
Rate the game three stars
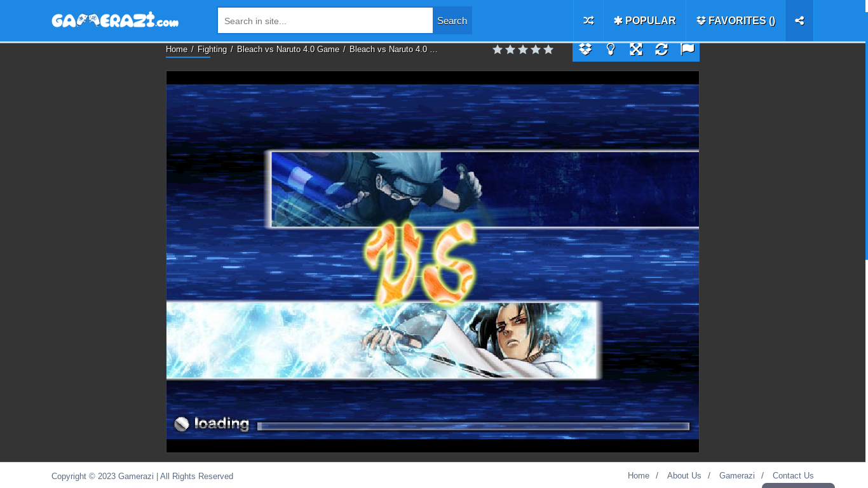523,50
